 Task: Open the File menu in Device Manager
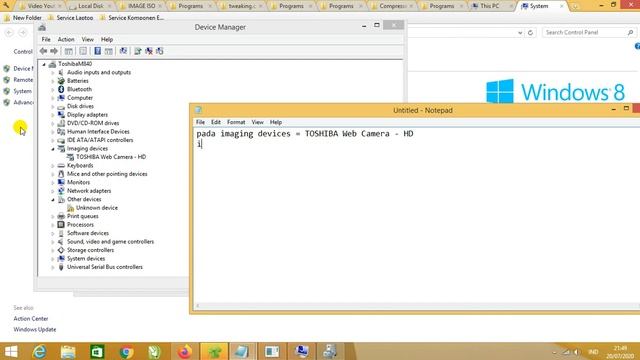(46, 40)
